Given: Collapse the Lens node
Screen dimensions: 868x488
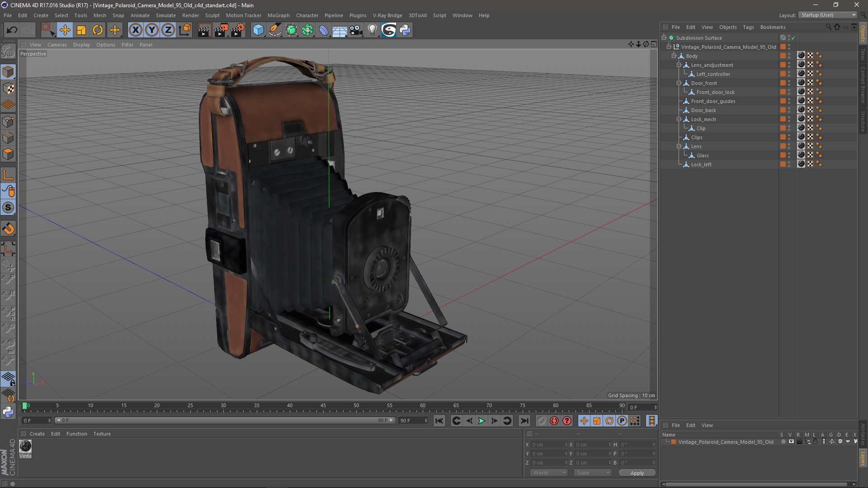Looking at the screenshot, I should (x=679, y=146).
